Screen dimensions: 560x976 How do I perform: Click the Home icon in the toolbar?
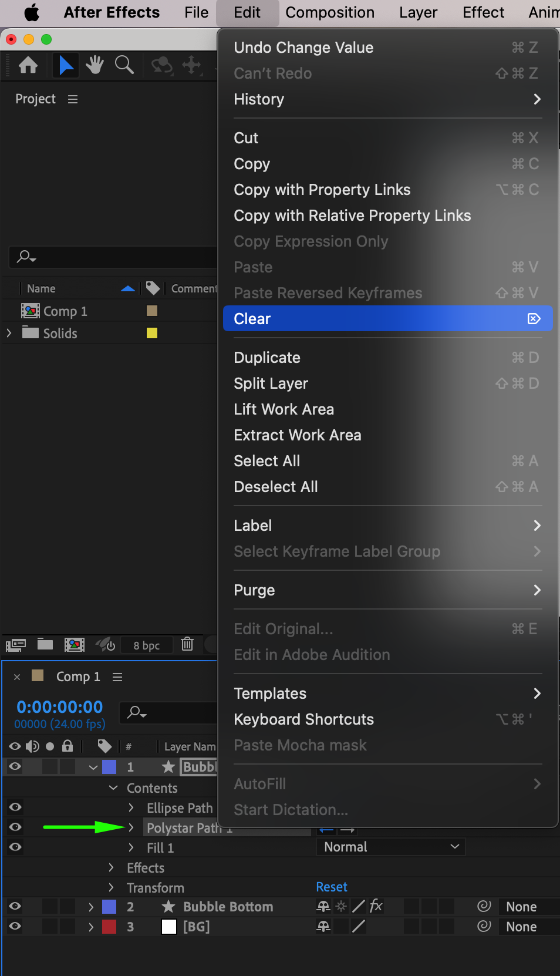pos(28,65)
